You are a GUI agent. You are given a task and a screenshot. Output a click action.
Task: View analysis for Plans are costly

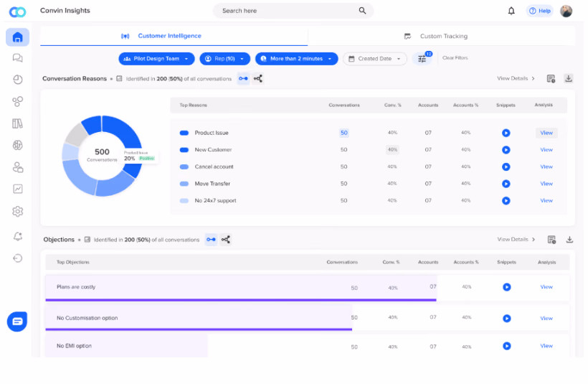tap(546, 287)
